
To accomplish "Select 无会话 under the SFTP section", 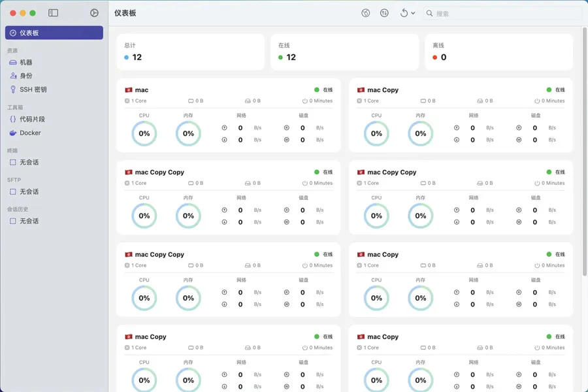I will pos(29,191).
